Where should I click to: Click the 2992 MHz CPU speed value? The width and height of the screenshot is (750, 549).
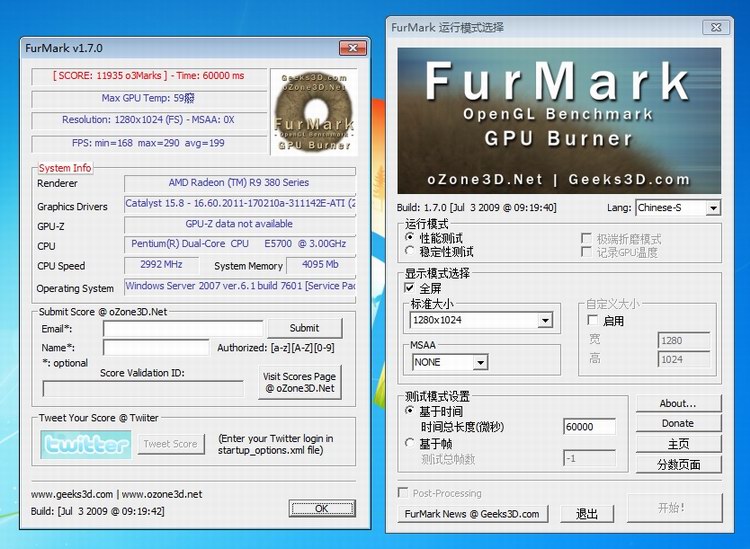click(161, 264)
